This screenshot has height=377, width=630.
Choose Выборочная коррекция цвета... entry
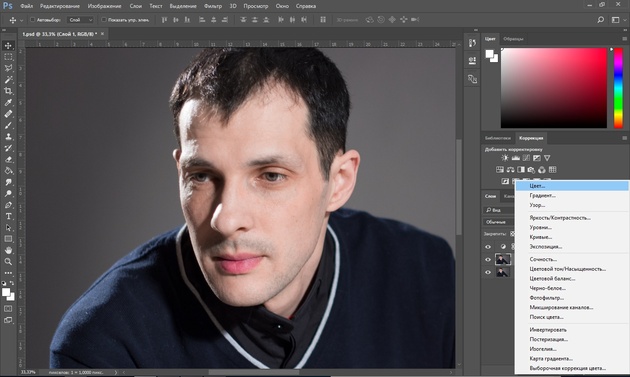pos(572,368)
